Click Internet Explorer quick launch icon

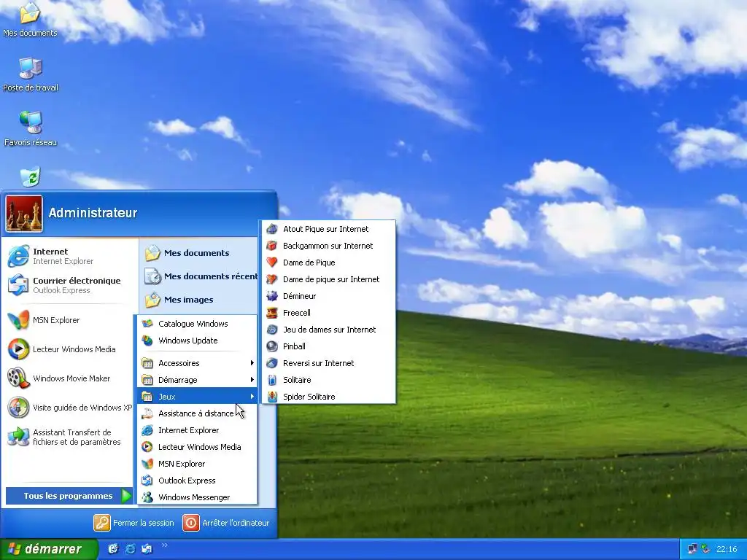pos(130,549)
